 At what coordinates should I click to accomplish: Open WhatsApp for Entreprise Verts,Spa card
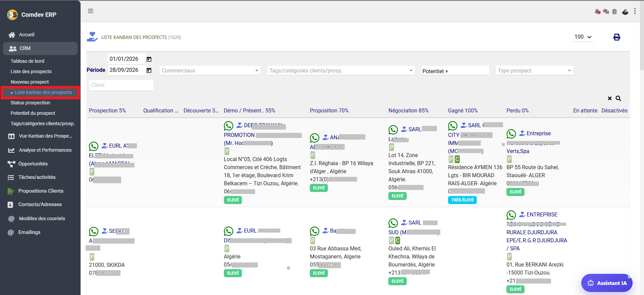511,134
